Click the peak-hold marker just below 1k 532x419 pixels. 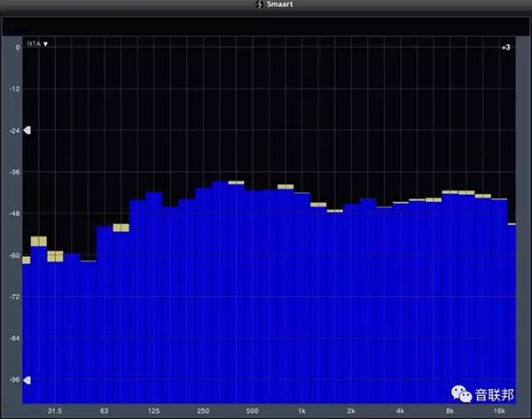(285, 187)
